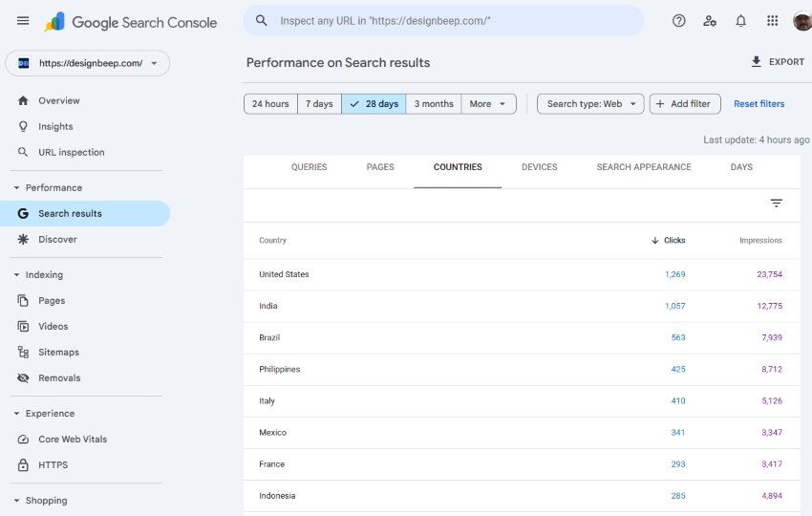
Task: Click the Export button
Action: (x=778, y=62)
